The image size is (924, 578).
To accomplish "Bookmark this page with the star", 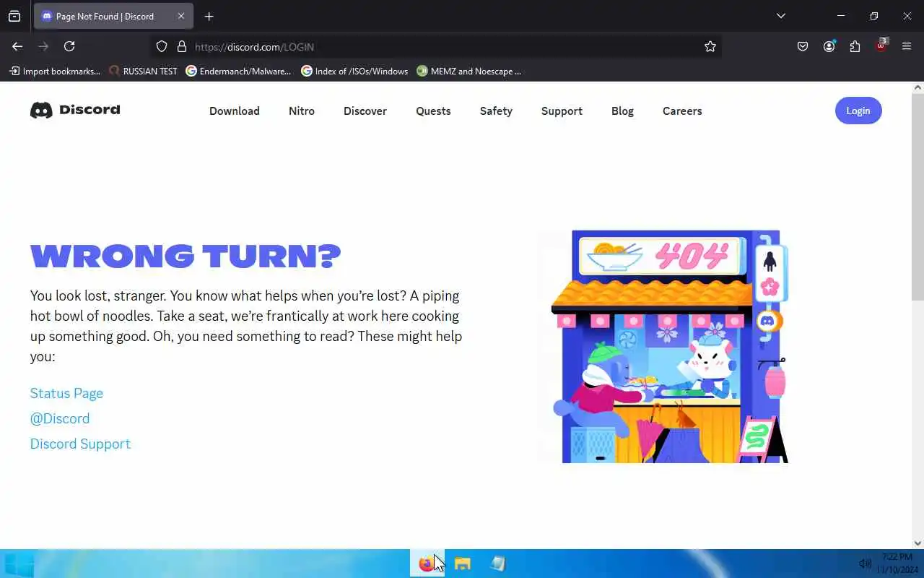I will point(710,46).
